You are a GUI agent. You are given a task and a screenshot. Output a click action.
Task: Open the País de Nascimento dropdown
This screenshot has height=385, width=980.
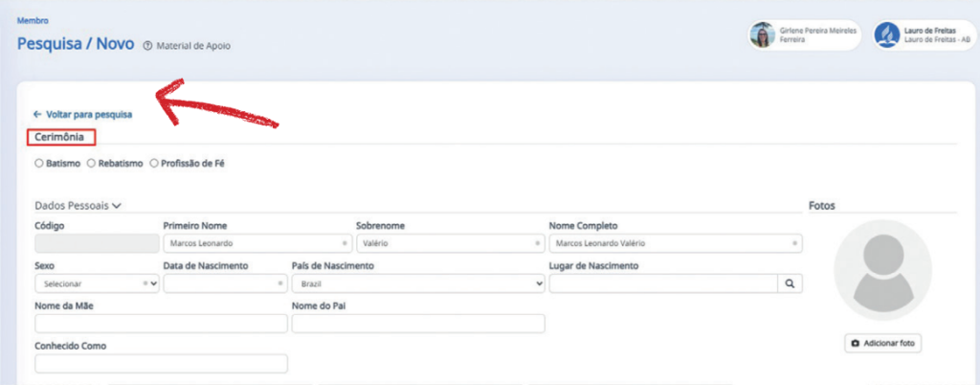pyautogui.click(x=417, y=284)
